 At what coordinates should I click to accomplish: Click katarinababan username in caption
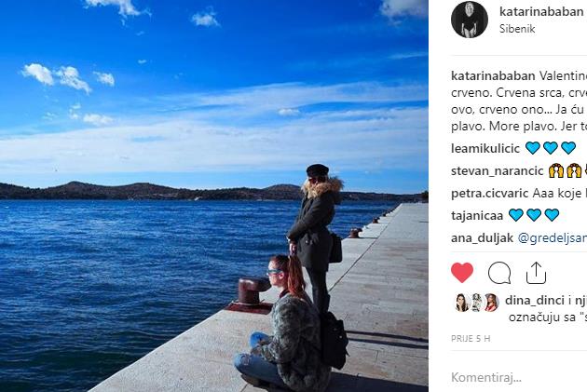coord(493,76)
